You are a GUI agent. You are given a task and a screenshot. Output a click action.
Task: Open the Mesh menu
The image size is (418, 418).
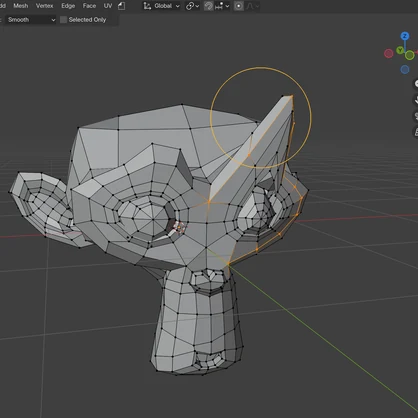point(21,6)
